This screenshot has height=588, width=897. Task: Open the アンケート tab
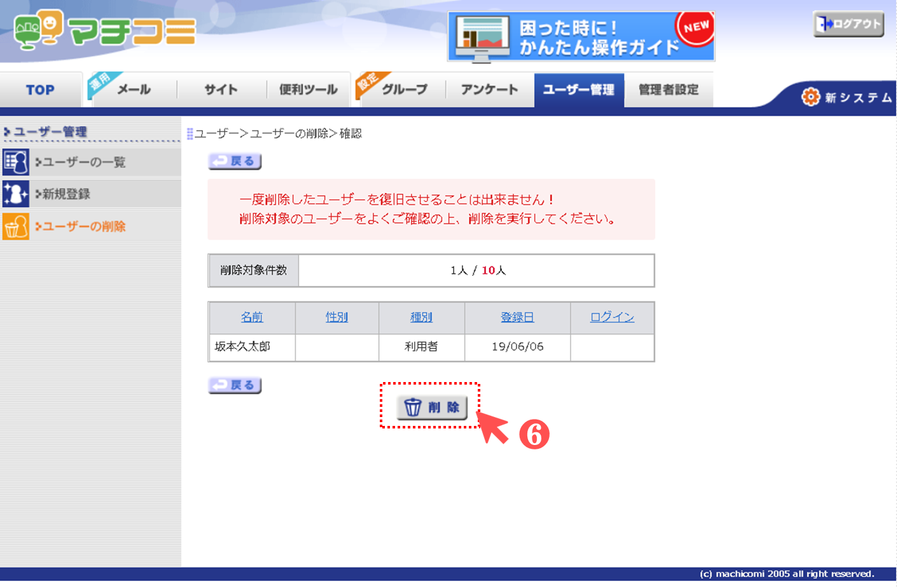(489, 90)
